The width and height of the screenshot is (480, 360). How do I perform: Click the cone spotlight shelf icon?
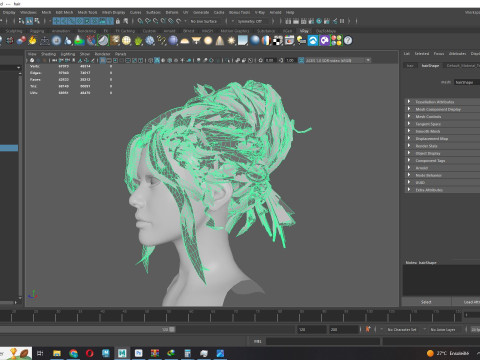[x=220, y=40]
